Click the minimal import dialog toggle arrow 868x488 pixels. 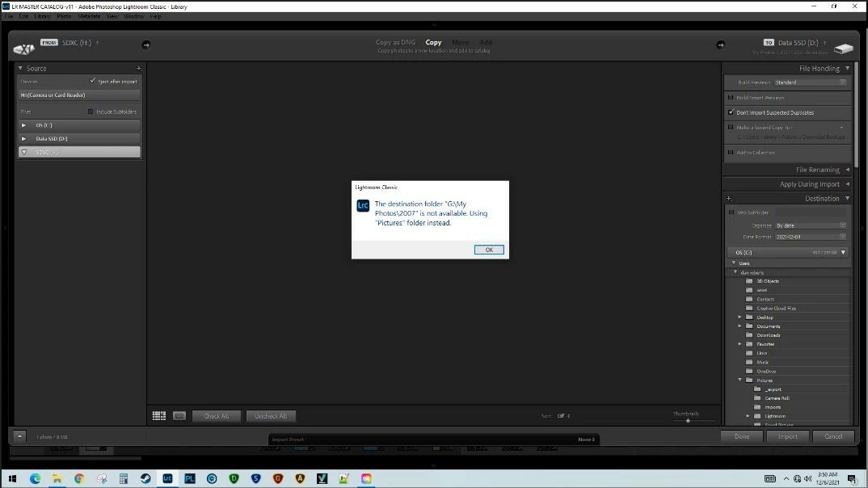[19, 436]
